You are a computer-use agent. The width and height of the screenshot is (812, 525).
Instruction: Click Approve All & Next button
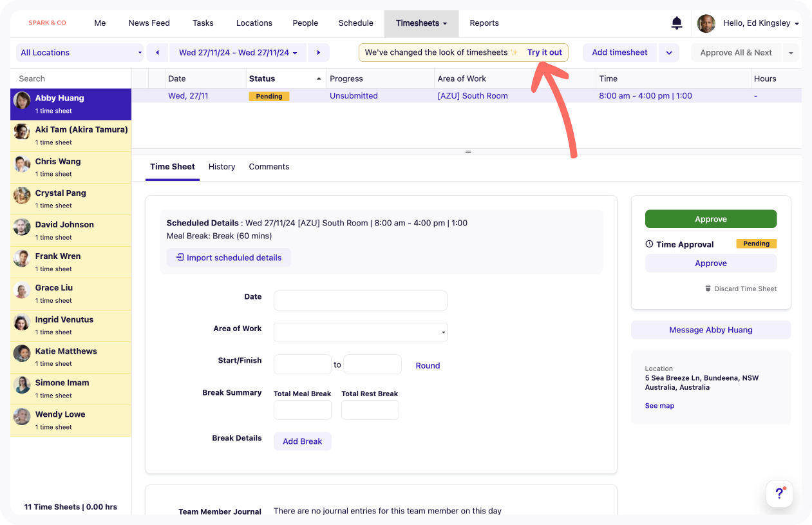point(736,53)
